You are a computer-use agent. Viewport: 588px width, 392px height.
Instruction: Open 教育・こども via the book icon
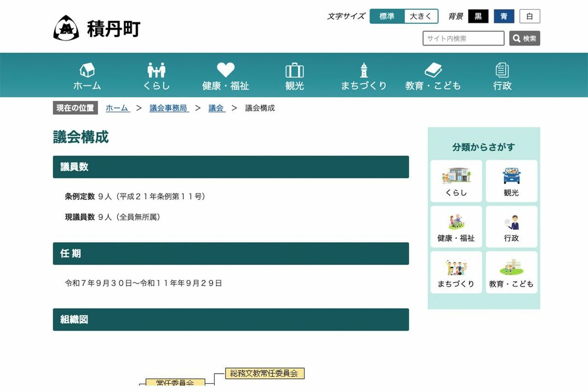pyautogui.click(x=433, y=71)
